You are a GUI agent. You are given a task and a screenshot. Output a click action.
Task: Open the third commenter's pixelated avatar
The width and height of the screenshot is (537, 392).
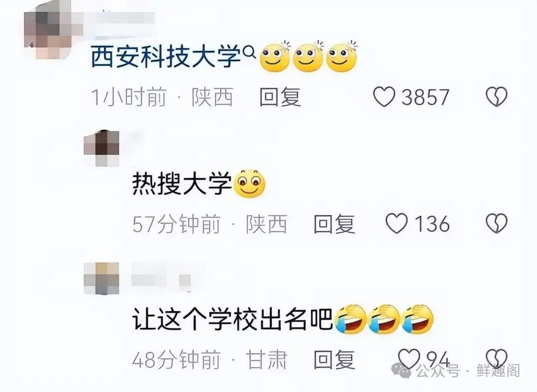101,278
